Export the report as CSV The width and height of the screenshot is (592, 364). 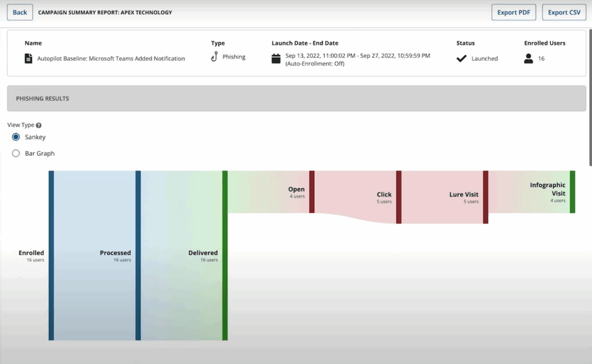(x=564, y=13)
